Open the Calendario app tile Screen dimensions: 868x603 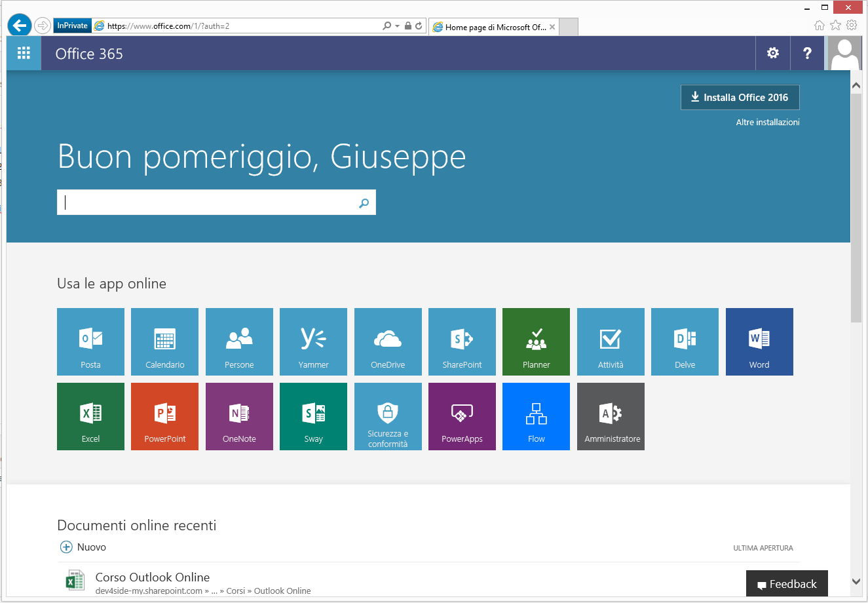(x=164, y=341)
